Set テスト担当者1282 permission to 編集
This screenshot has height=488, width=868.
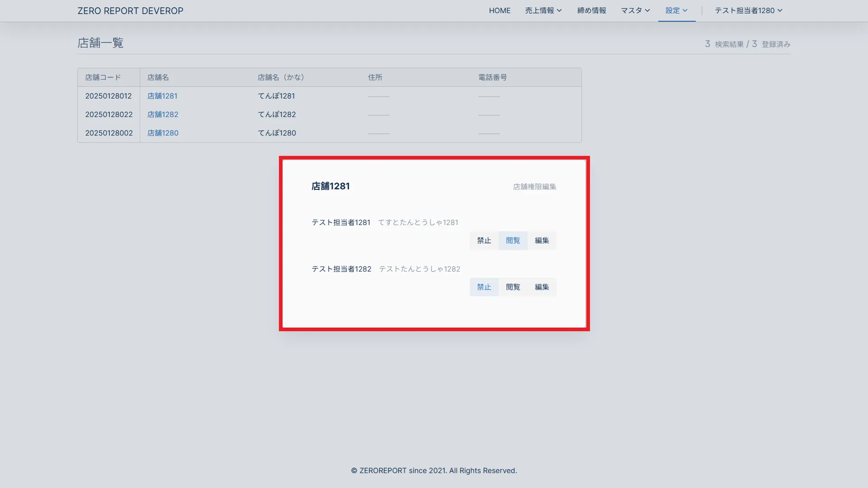tap(542, 287)
